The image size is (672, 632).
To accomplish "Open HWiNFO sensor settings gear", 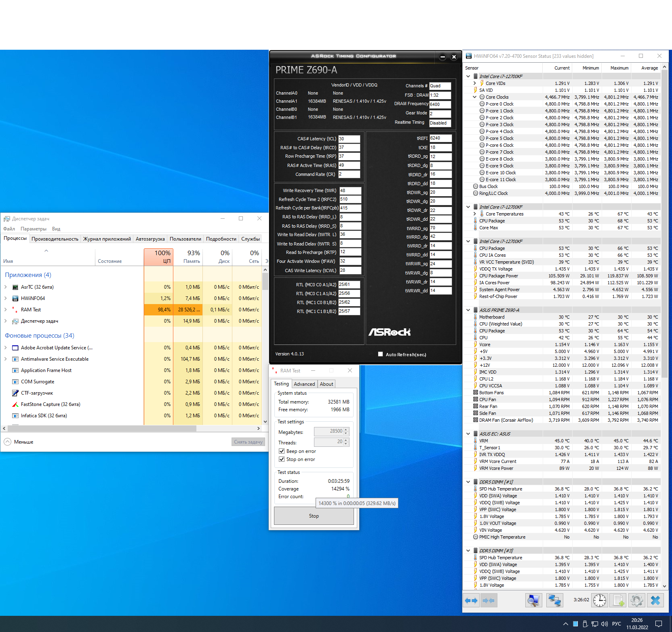I will point(637,600).
